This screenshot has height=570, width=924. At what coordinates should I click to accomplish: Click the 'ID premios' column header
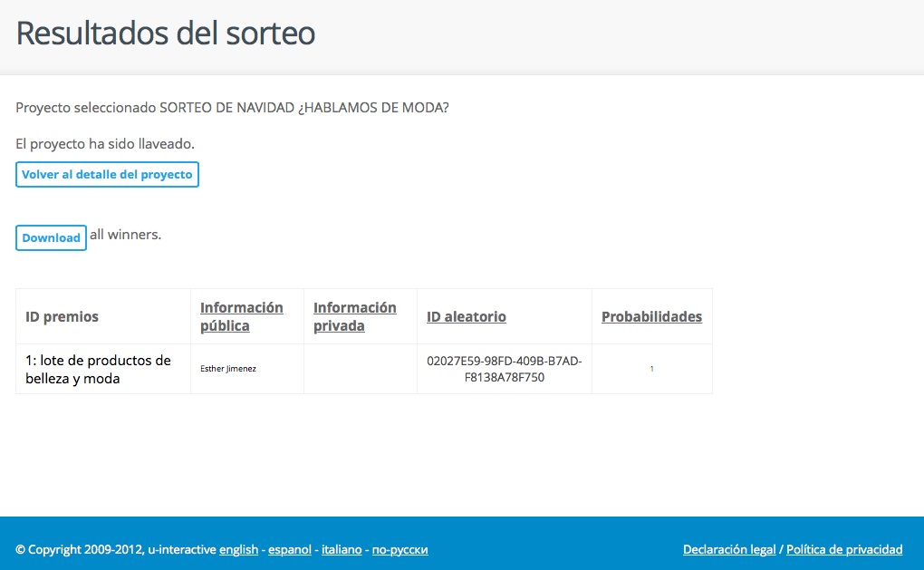[x=63, y=316]
